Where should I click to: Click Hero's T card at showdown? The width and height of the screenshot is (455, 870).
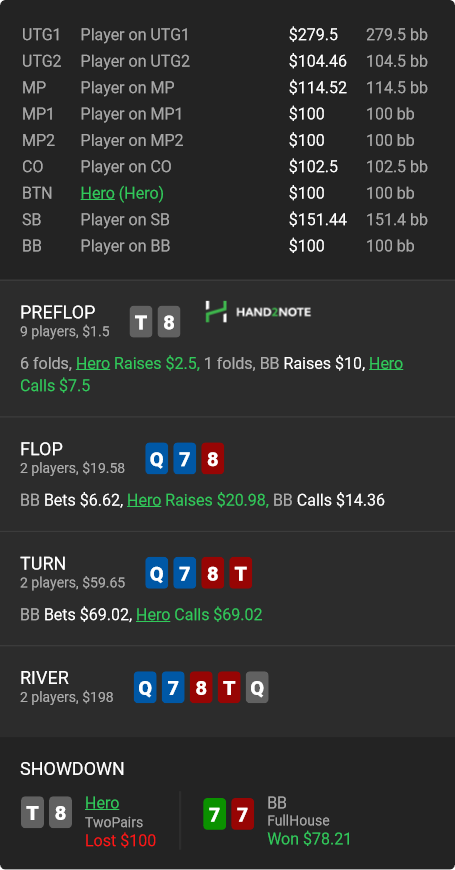33,813
